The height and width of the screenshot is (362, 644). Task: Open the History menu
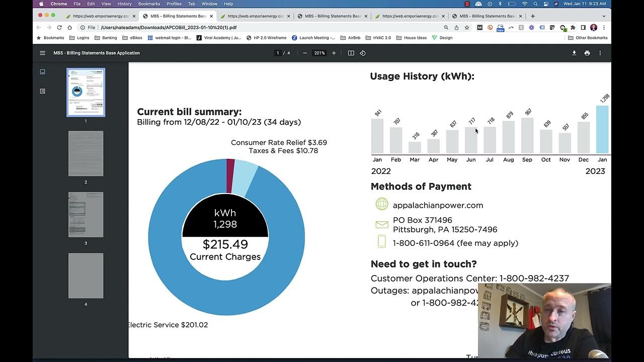click(x=124, y=4)
